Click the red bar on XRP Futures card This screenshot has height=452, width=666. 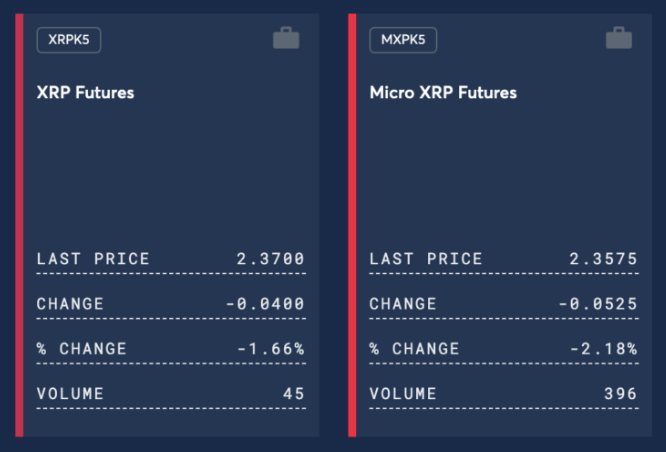pos(19,225)
